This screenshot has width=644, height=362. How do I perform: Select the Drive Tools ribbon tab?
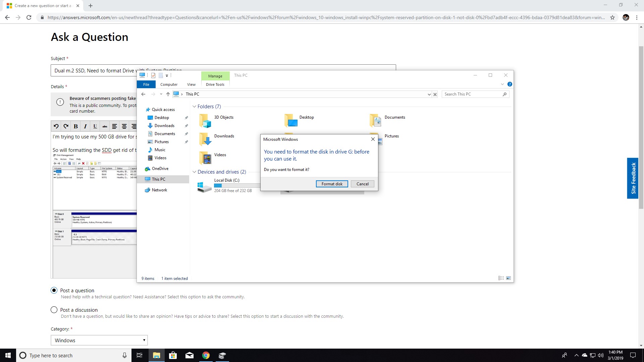[215, 84]
